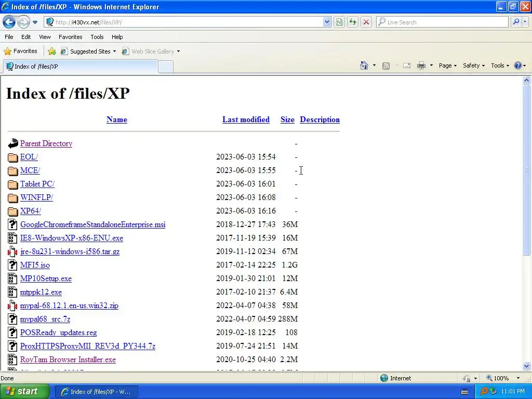Click the compressed file icon beside jre-8u231
Screen dimensions: 532x399
[12, 251]
